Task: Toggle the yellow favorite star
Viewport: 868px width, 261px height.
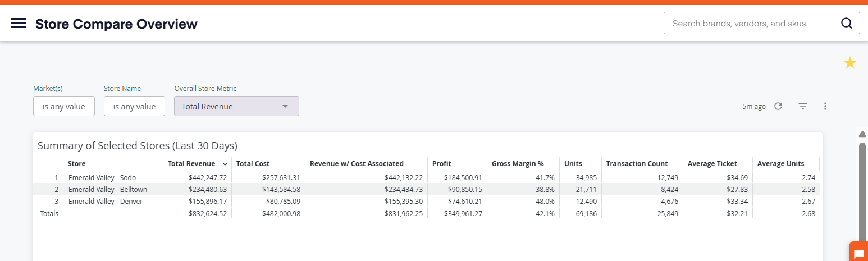Action: 850,63
